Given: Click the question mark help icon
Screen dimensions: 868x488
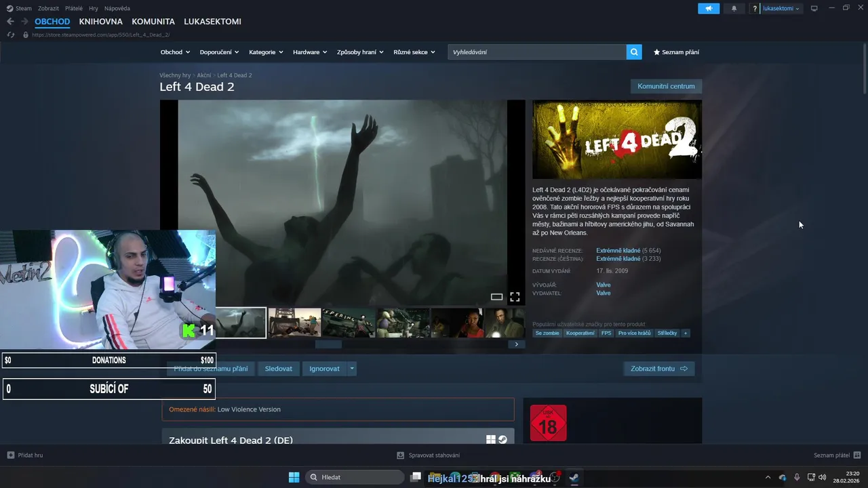Looking at the screenshot, I should coord(755,9).
